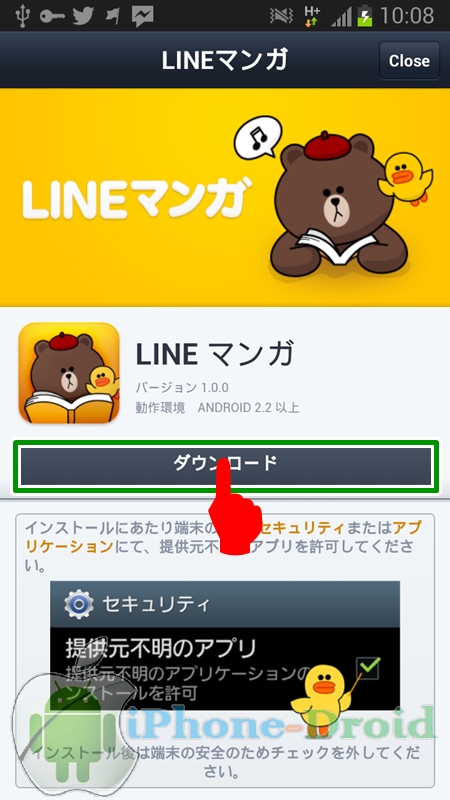
Task: Tap the LINEマンガ header title
Action: pos(225,60)
